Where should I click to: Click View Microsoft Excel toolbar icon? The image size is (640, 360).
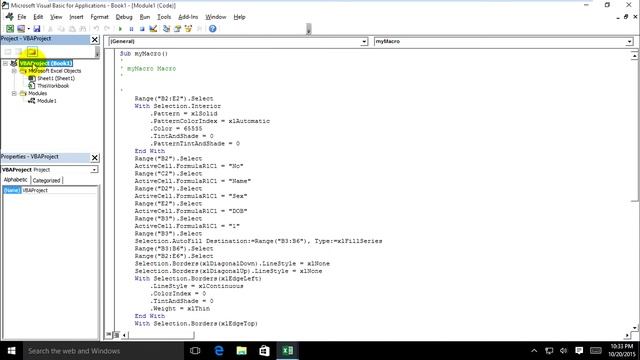click(x=10, y=29)
